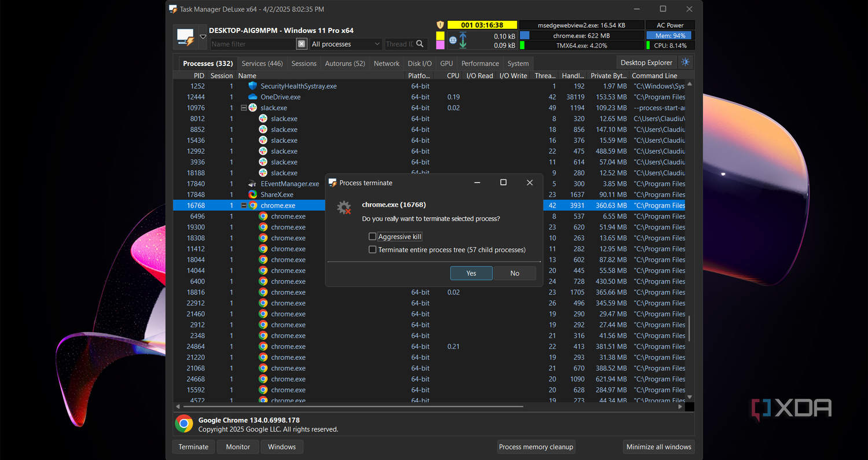
Task: Confirm termination with the Yes button
Action: 472,273
